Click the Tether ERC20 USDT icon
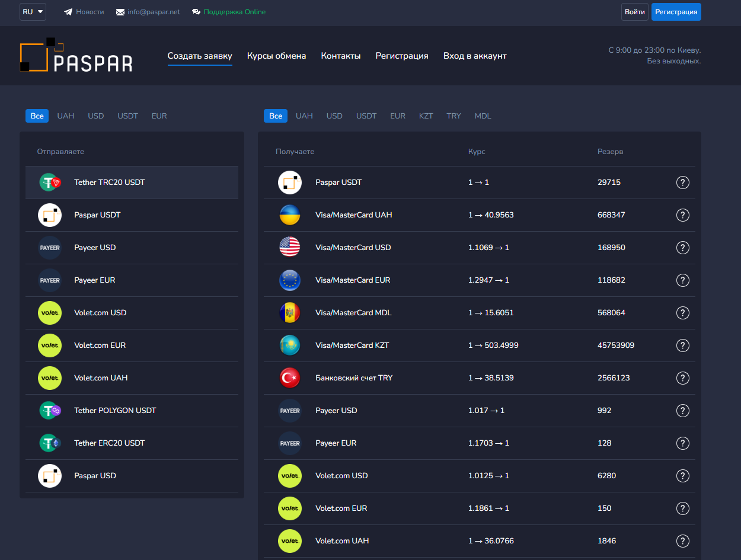Image resolution: width=741 pixels, height=560 pixels. point(50,443)
